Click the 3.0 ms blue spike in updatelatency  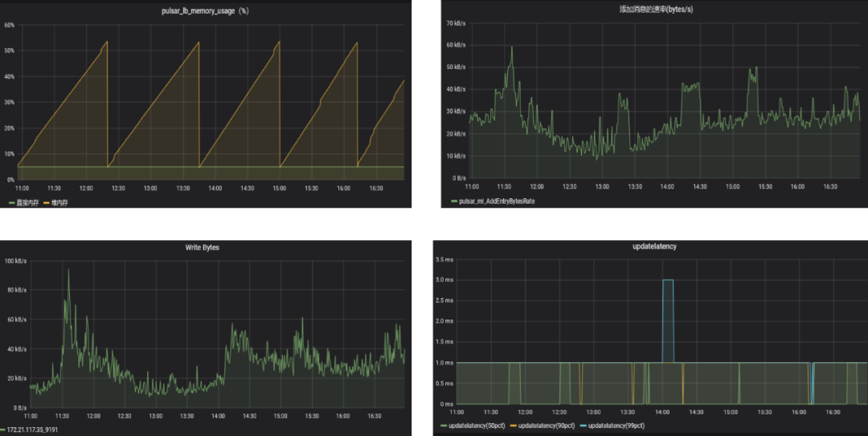pyautogui.click(x=667, y=280)
